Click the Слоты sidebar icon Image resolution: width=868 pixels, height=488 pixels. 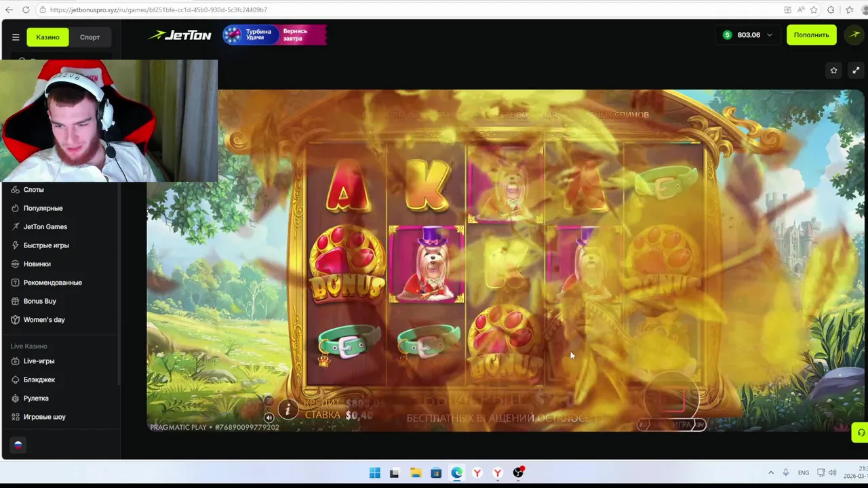[x=15, y=190]
